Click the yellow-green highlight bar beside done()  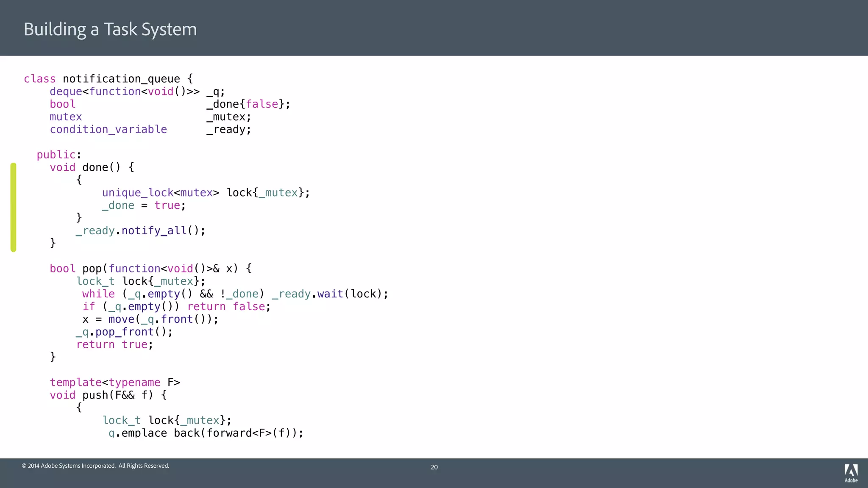(x=14, y=207)
